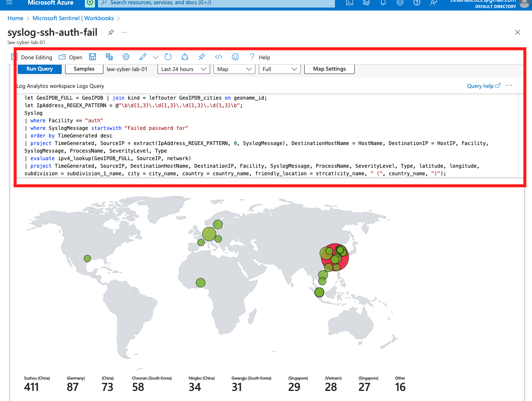Viewport: 532px width, 401px height.
Task: Expand the Full size dropdown
Action: tap(280, 69)
